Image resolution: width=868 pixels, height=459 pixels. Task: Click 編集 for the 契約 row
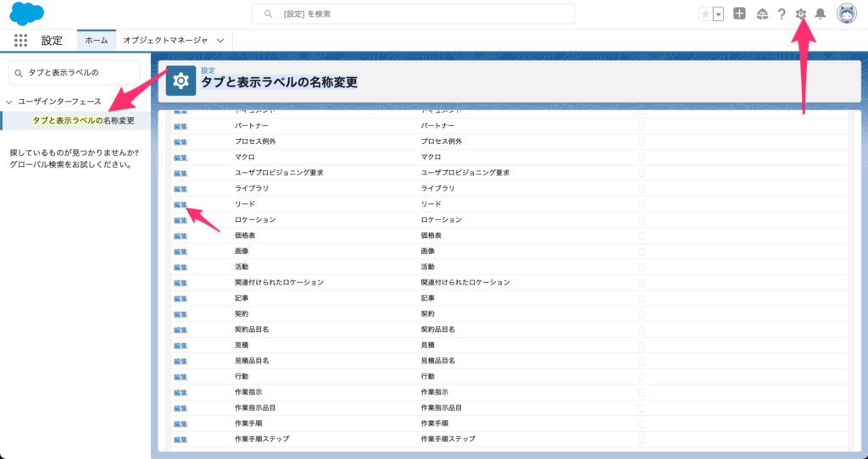click(x=181, y=314)
